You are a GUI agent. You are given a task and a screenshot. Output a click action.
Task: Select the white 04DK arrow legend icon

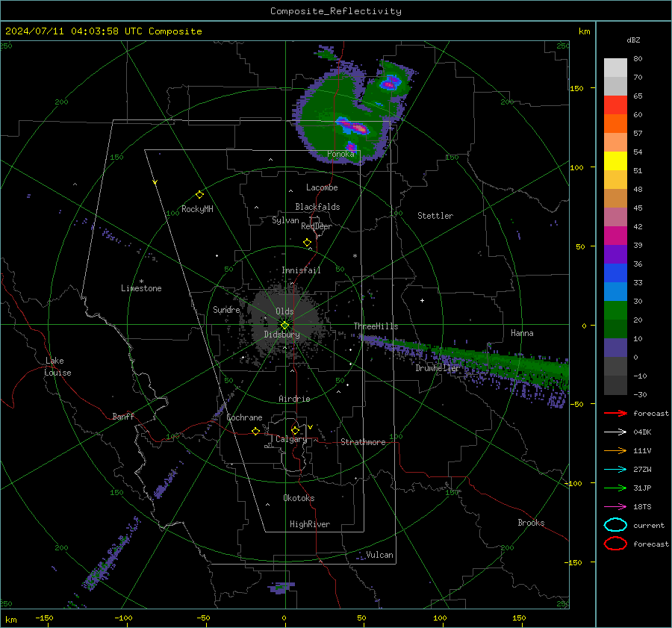click(615, 432)
